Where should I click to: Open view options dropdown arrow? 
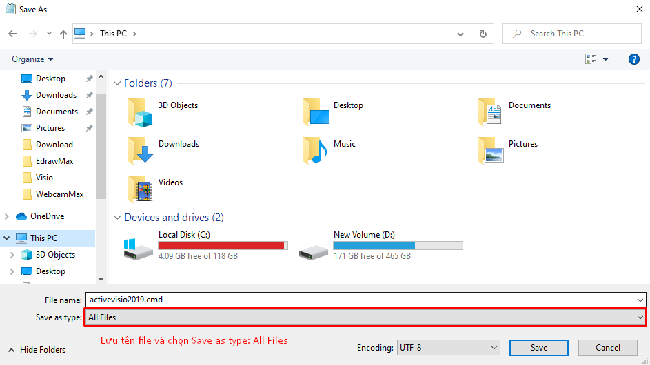(605, 60)
